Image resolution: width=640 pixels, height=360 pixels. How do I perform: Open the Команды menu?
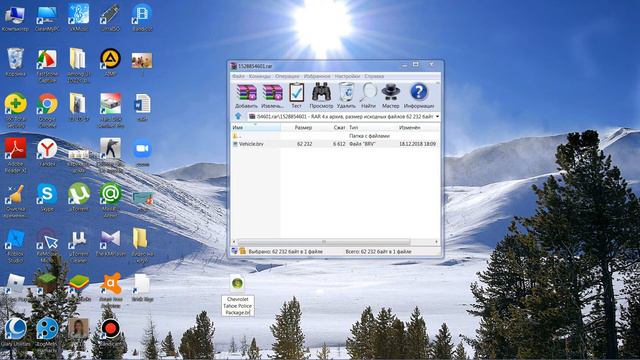(x=260, y=76)
